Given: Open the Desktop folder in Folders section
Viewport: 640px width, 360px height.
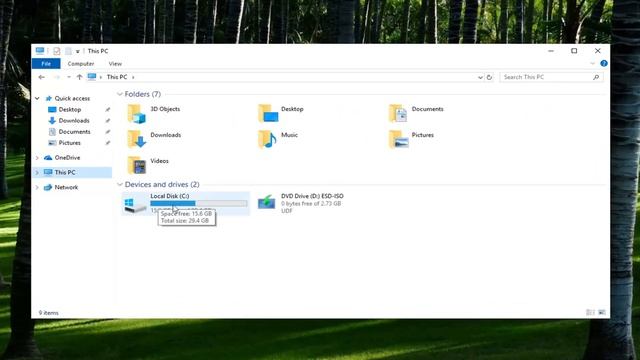Looking at the screenshot, I should (268, 113).
